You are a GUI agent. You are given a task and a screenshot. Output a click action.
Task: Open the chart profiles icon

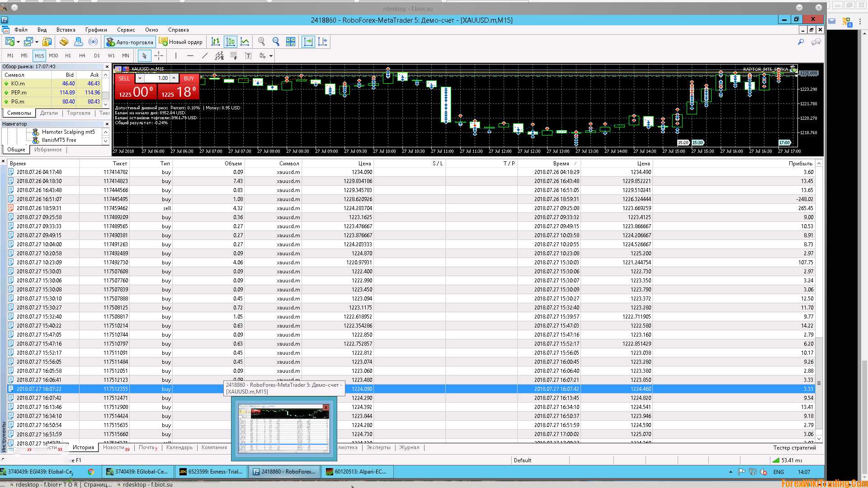(x=28, y=42)
